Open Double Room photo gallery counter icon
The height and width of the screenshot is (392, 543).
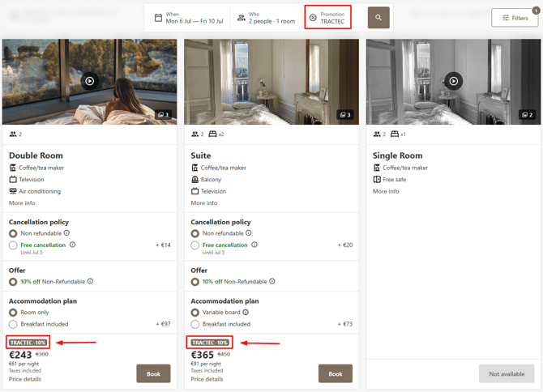click(163, 114)
